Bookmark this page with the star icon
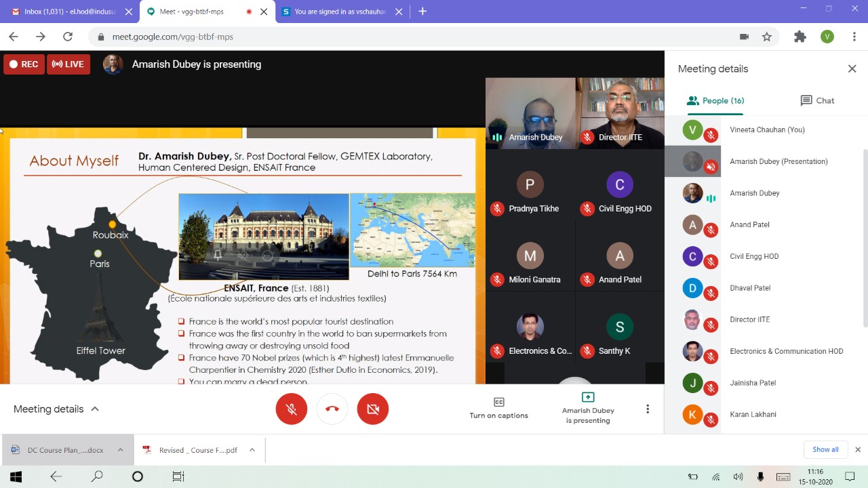The width and height of the screenshot is (868, 488). (x=767, y=37)
